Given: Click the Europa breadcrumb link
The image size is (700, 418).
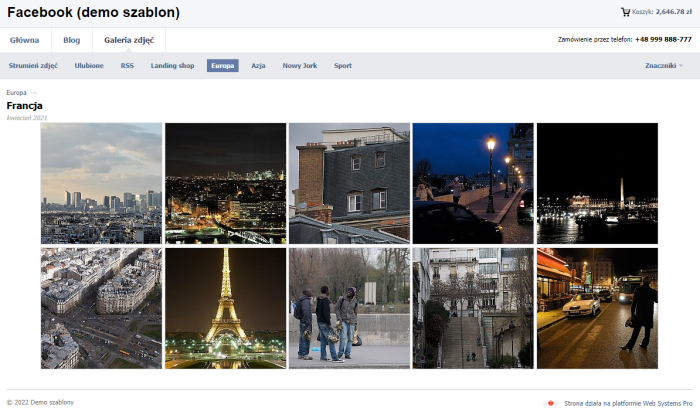Looking at the screenshot, I should [16, 92].
